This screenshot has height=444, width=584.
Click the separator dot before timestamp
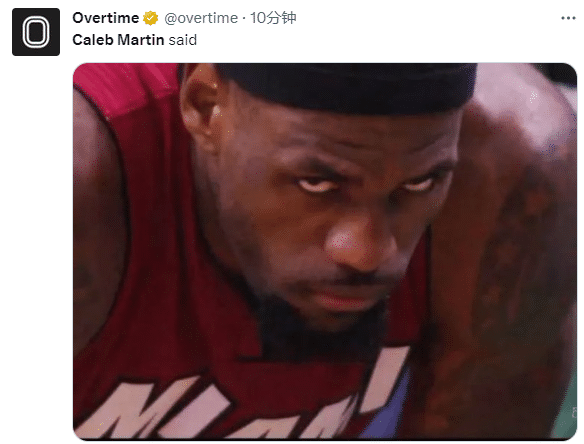244,18
